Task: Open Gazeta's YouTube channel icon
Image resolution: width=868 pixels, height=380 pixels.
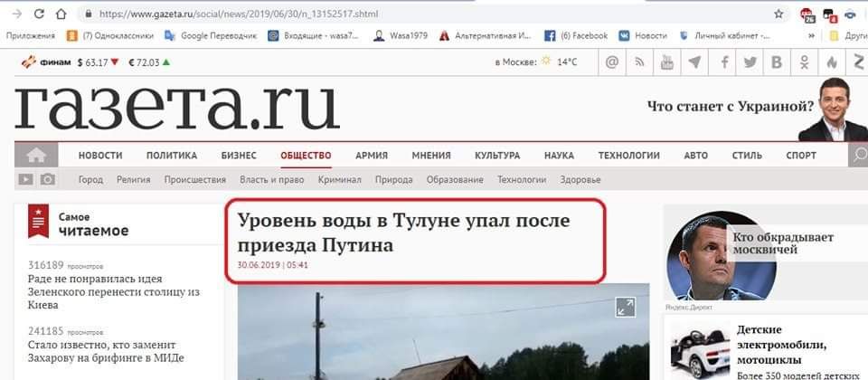Action: 667,62
